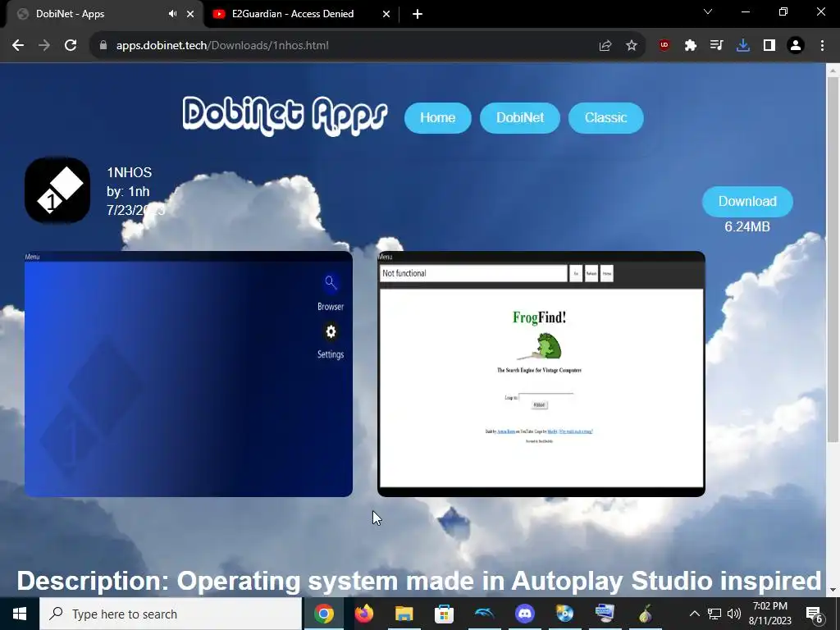The width and height of the screenshot is (840, 630).
Task: Show Chrome downloads tray
Action: tap(742, 46)
